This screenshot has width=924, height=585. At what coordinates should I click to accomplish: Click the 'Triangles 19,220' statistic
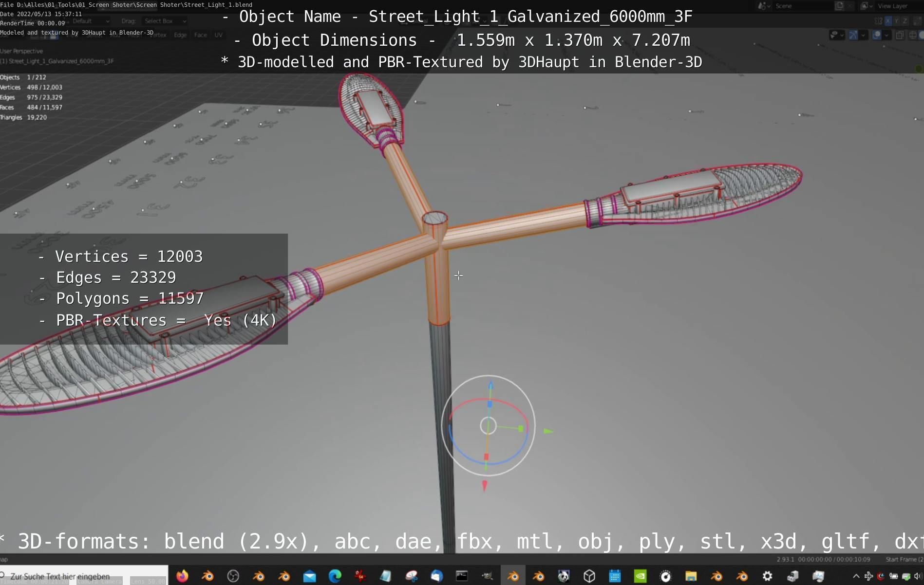pyautogui.click(x=24, y=117)
